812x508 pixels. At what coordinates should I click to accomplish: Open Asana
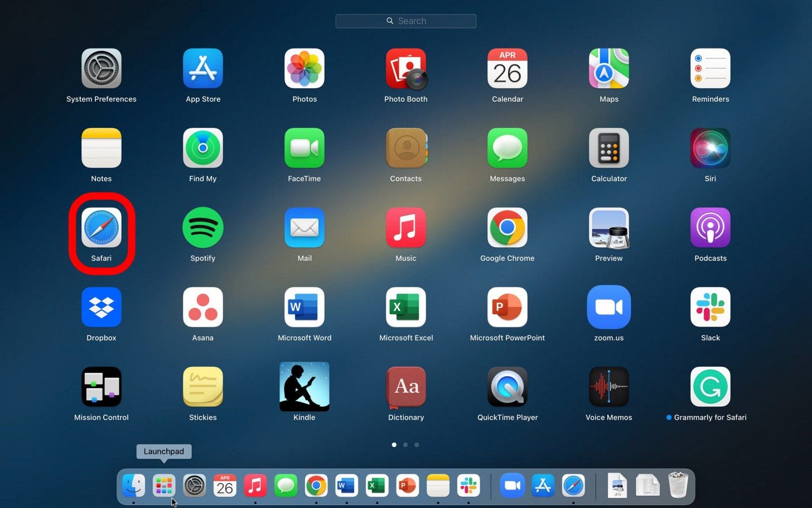point(203,307)
